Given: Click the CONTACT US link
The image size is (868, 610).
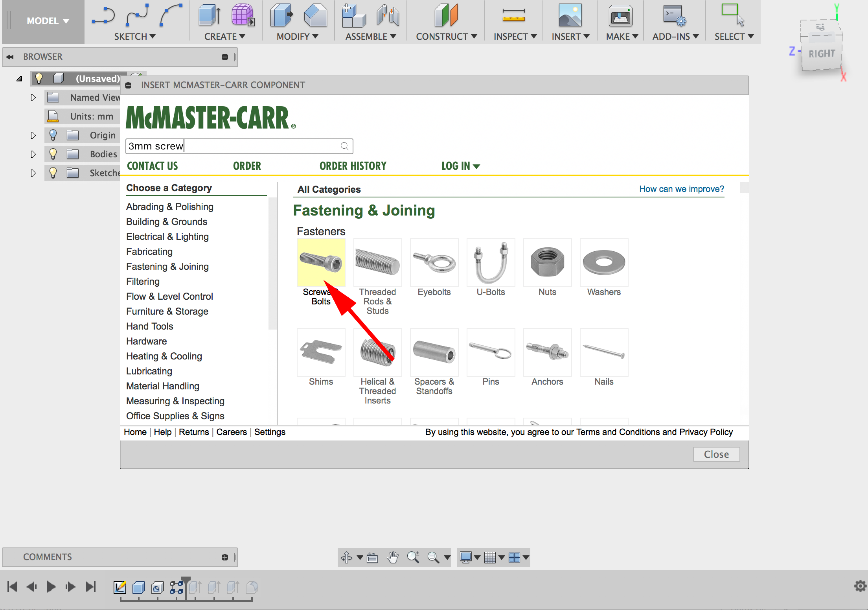Looking at the screenshot, I should pos(153,166).
